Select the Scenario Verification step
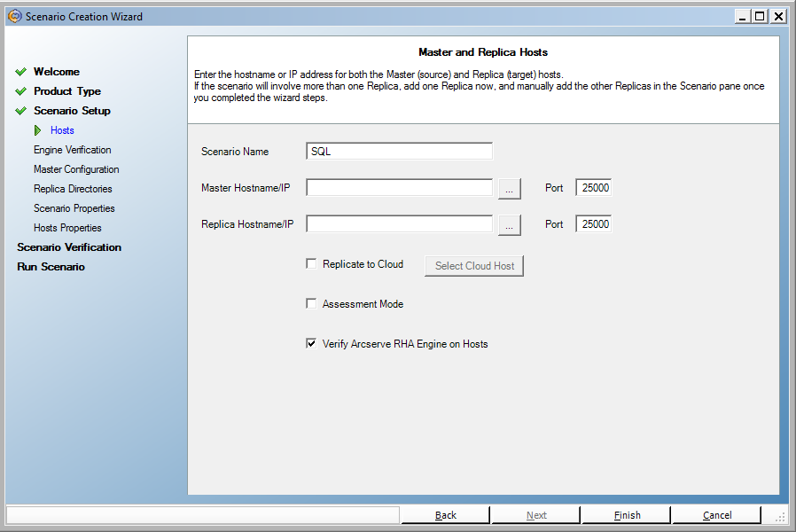This screenshot has width=796, height=532. tap(69, 247)
